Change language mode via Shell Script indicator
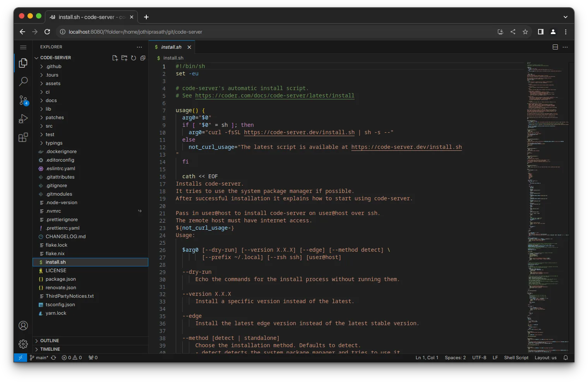588x382 pixels. (516, 357)
